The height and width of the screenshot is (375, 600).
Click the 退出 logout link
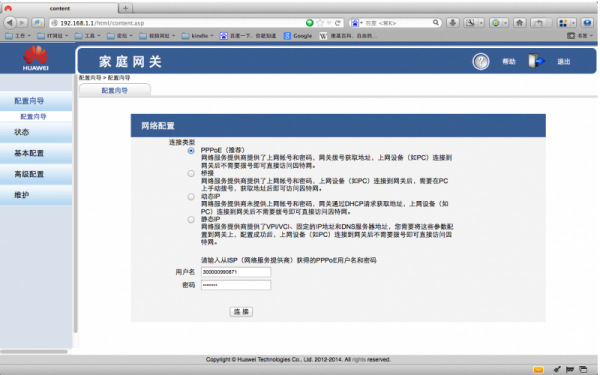pos(564,62)
